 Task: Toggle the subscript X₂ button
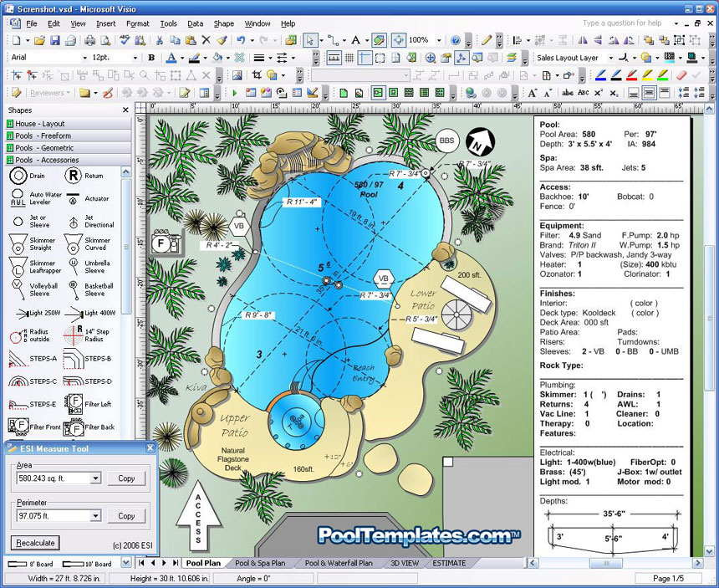(x=614, y=93)
